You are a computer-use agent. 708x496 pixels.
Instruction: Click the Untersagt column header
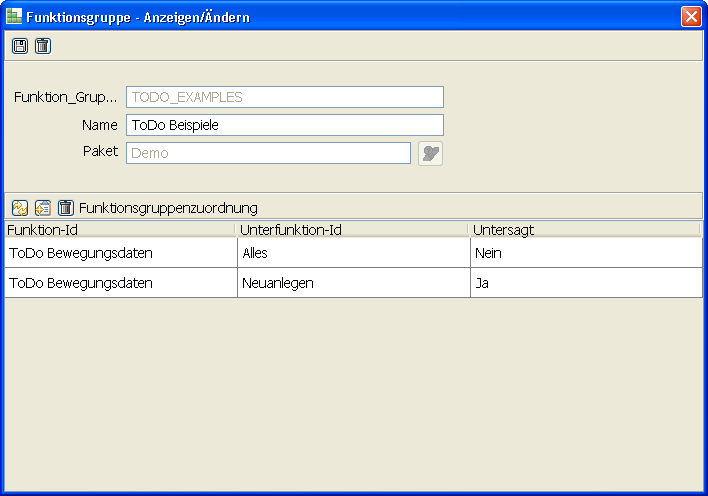(585, 230)
